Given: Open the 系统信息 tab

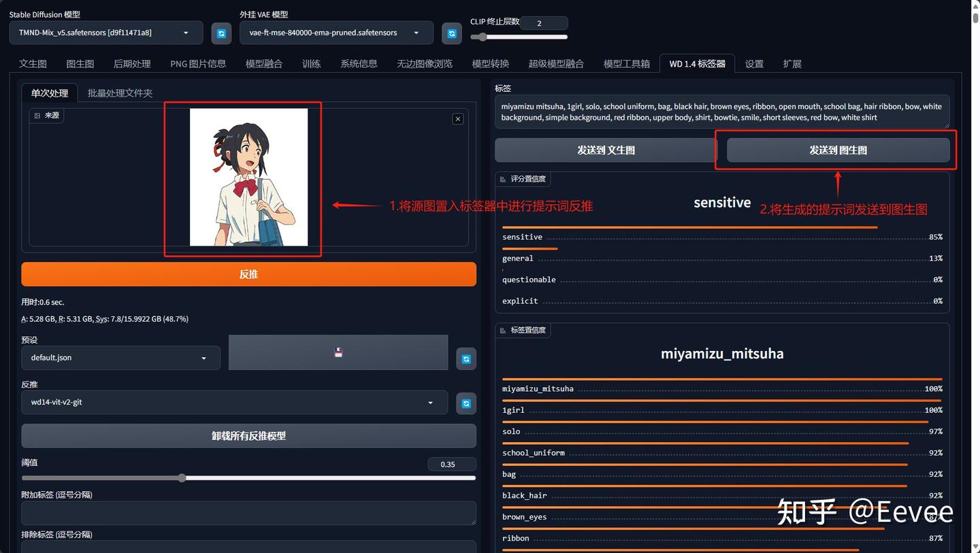Looking at the screenshot, I should point(359,63).
